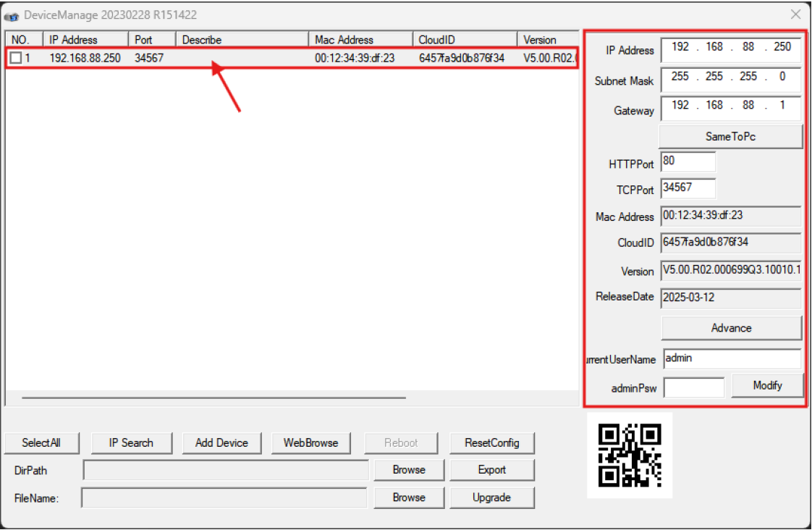This screenshot has height=530, width=812.
Task: Click the Export button
Action: tap(491, 470)
